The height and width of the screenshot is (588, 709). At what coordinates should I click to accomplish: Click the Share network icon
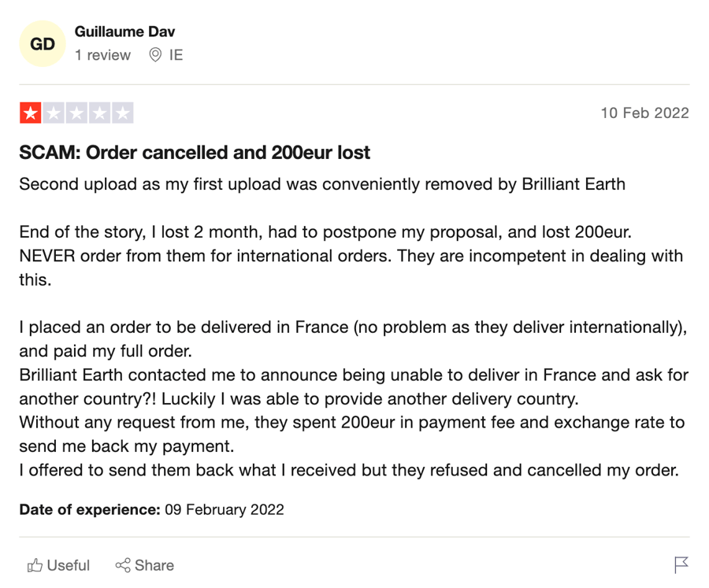pos(123,565)
